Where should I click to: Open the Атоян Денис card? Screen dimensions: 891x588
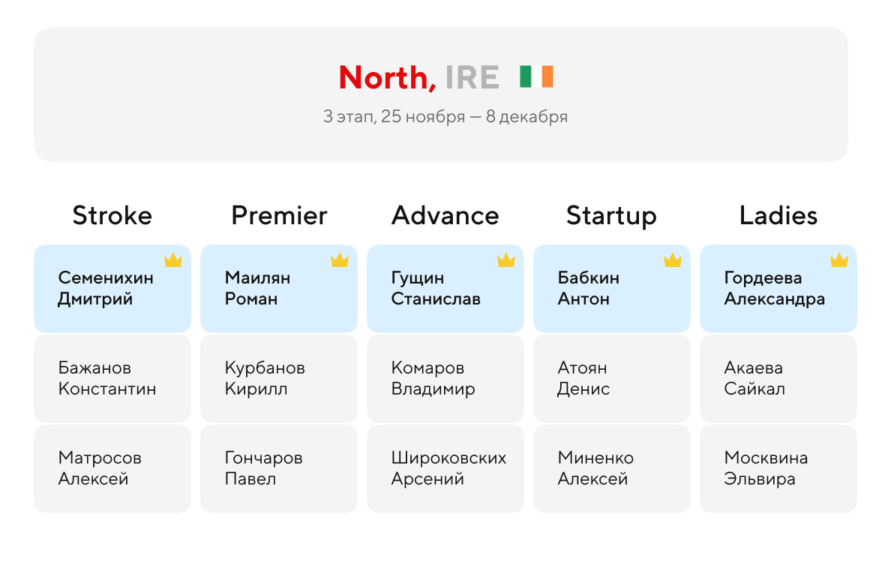coord(612,378)
